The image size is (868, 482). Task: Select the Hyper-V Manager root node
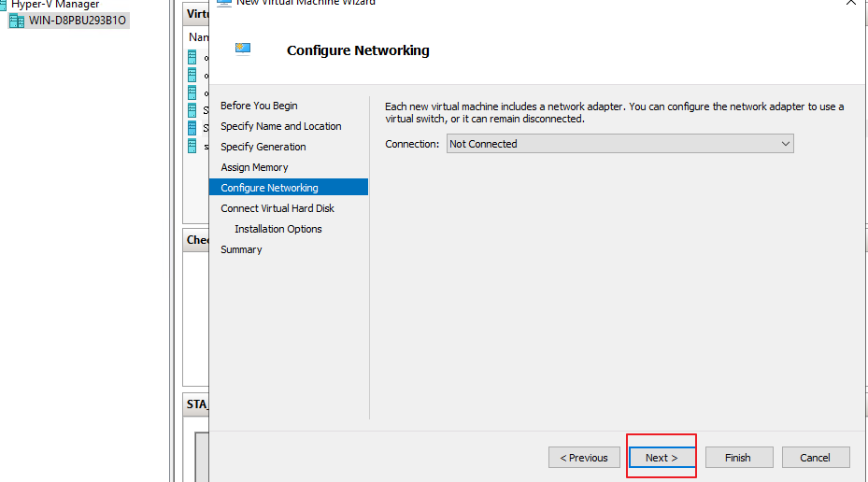tap(54, 5)
